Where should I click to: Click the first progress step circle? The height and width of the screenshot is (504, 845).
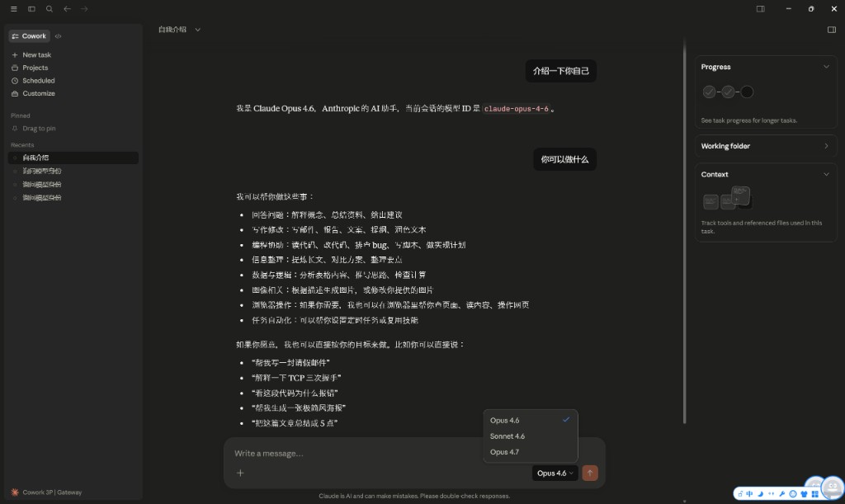click(x=709, y=92)
